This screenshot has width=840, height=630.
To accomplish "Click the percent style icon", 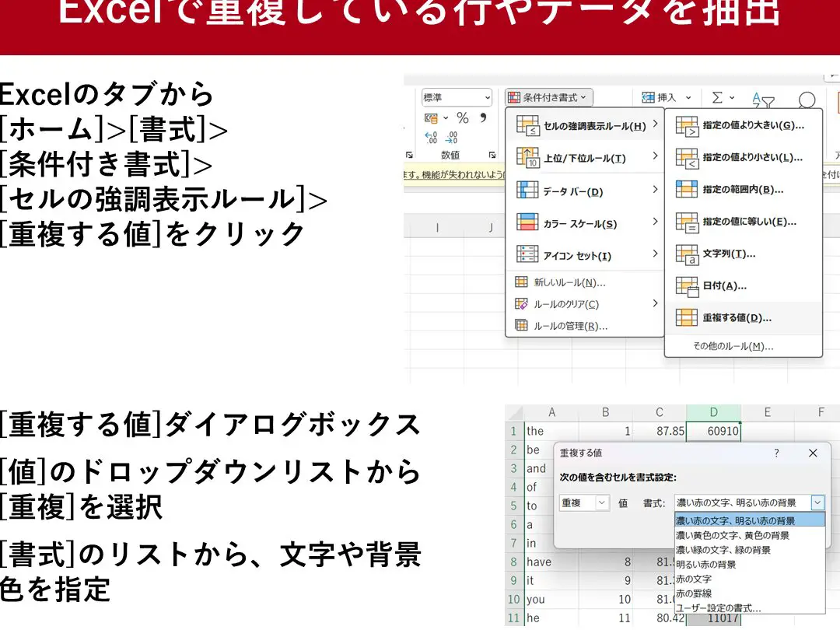I will point(462,118).
